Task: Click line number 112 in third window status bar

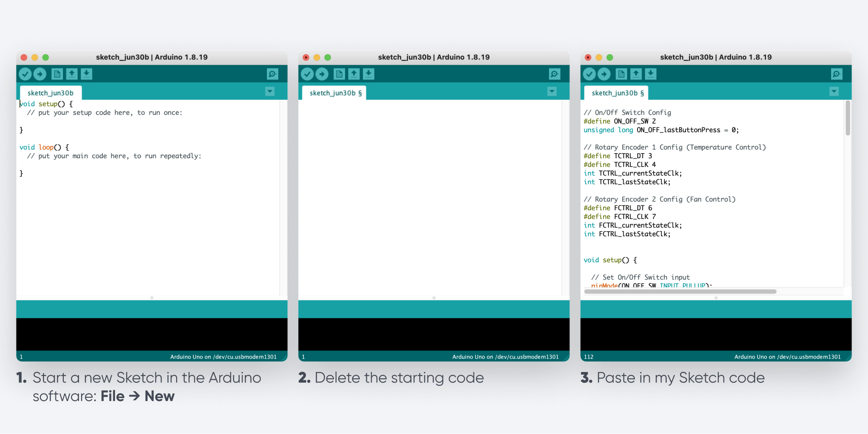Action: click(x=589, y=357)
